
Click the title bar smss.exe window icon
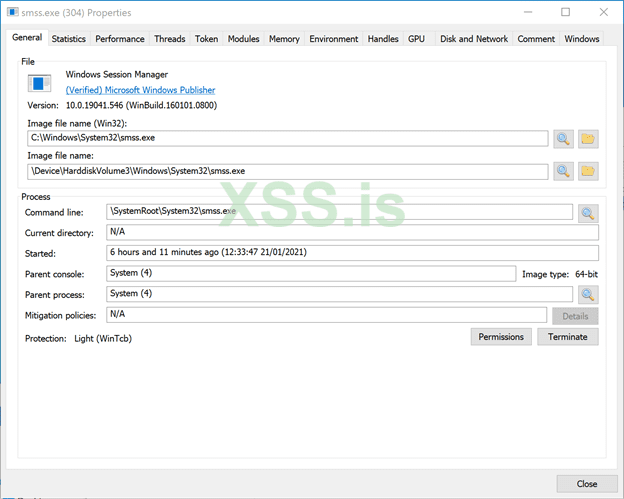[13, 12]
